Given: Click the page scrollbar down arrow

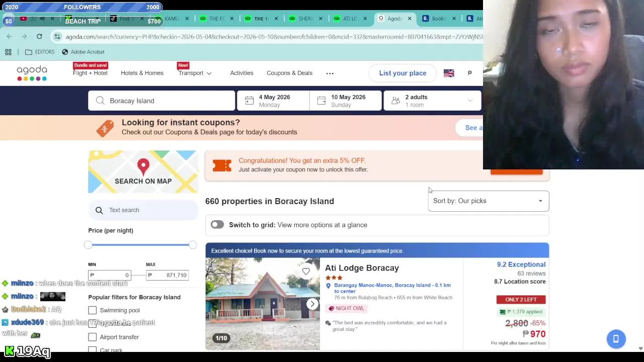Looking at the screenshot, I should (x=640, y=348).
